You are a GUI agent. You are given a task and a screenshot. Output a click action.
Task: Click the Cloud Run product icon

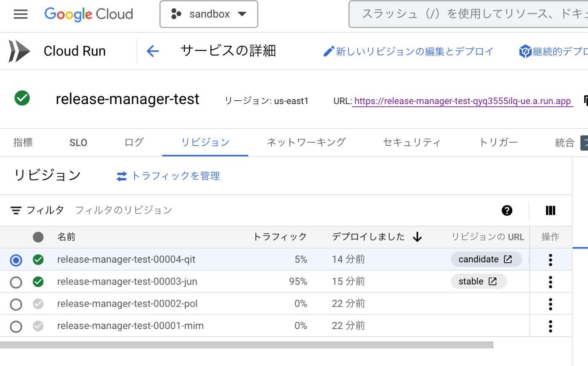click(x=19, y=50)
